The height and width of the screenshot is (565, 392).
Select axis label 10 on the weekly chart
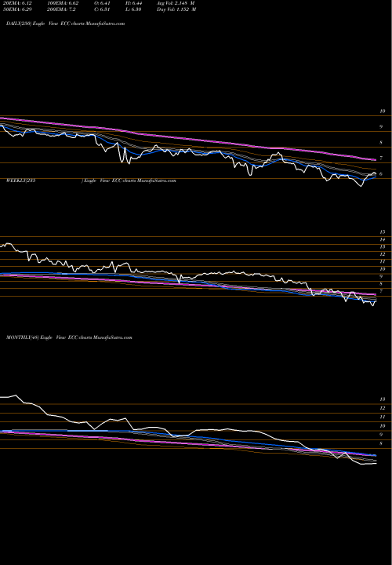click(383, 269)
